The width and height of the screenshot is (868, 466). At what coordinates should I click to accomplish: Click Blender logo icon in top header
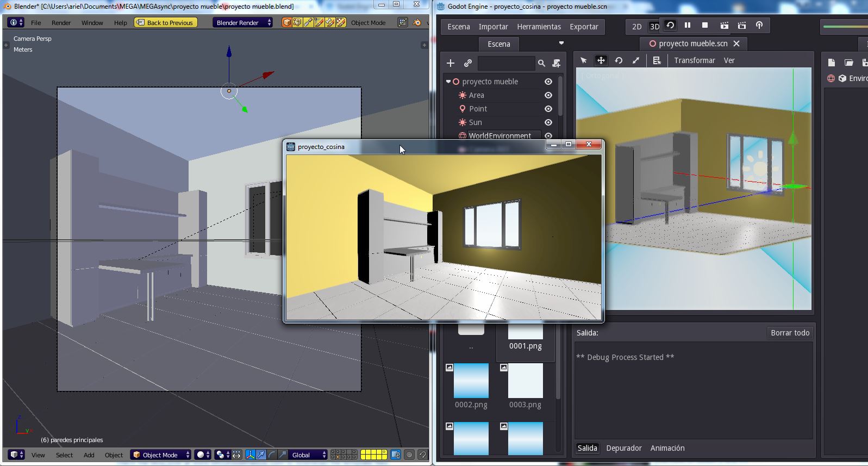coord(417,22)
